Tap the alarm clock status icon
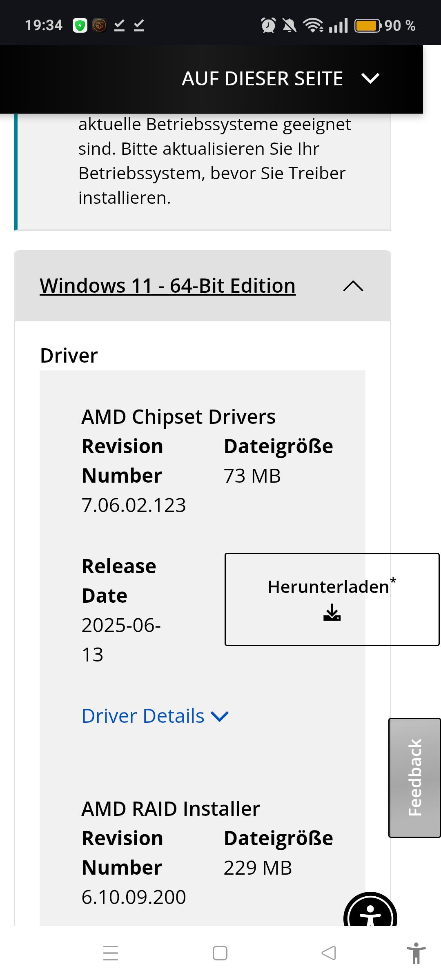This screenshot has width=441, height=980. point(268,25)
